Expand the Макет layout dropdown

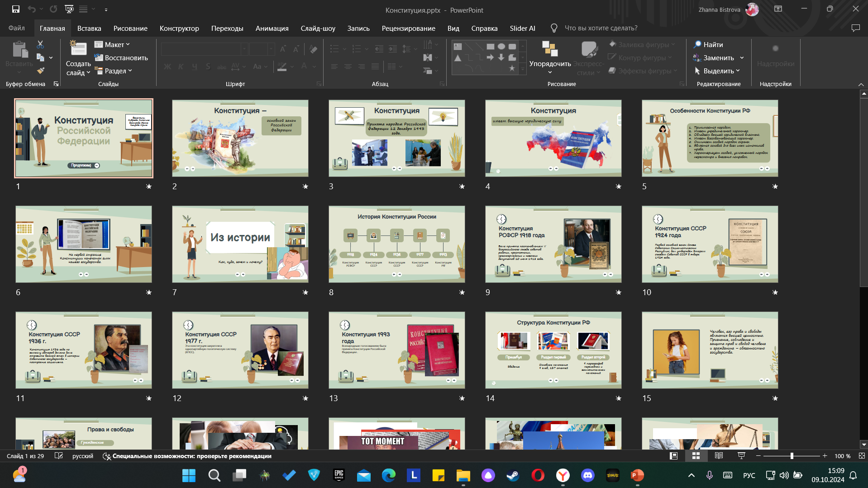coord(112,44)
